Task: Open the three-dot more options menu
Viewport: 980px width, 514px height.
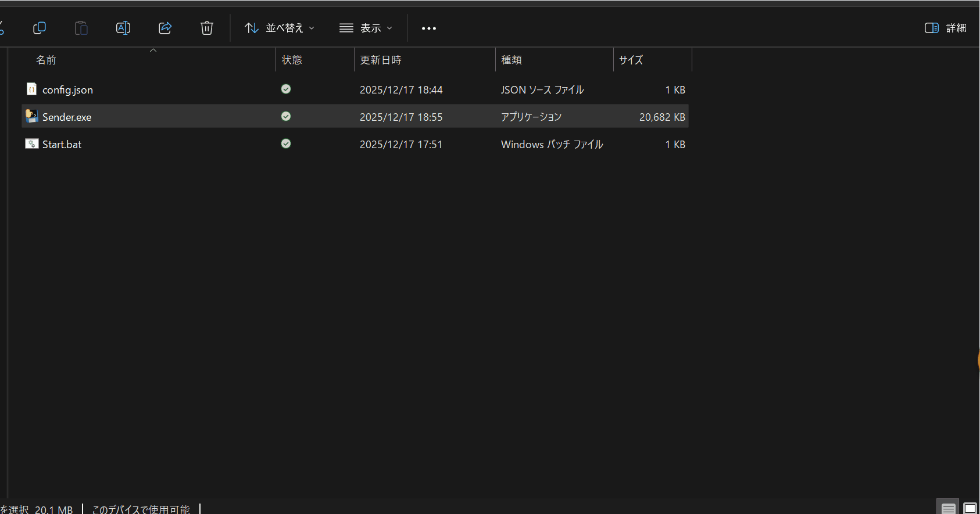Action: (x=429, y=28)
